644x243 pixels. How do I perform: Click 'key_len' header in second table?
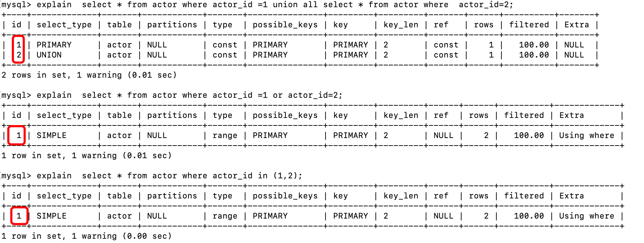401,115
